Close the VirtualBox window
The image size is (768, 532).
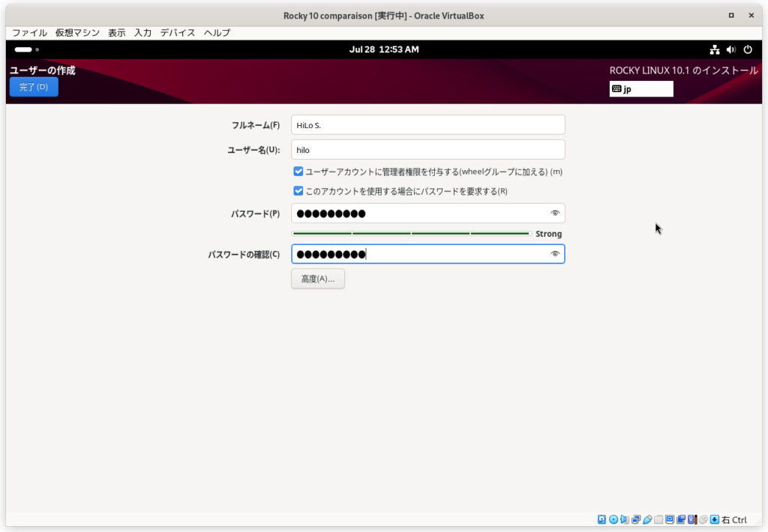click(751, 15)
